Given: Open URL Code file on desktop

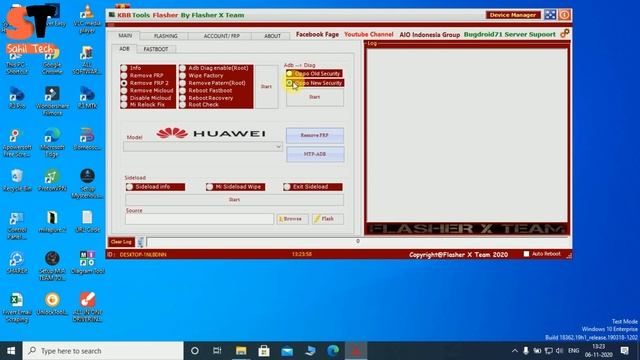Looking at the screenshot, I should tap(87, 222).
